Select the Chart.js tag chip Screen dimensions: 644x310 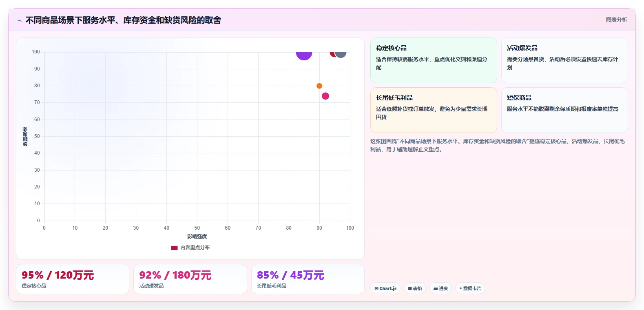point(385,288)
